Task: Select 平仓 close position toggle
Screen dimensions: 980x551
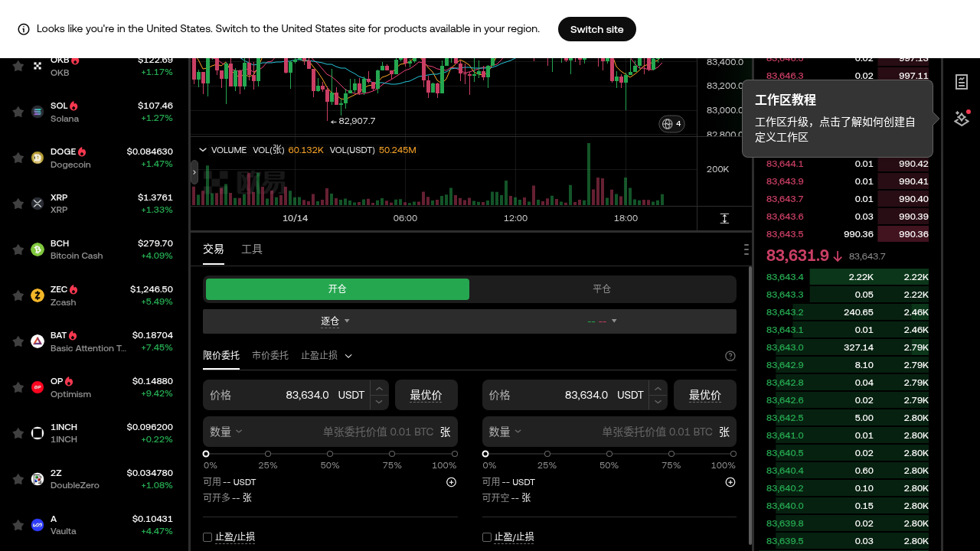Action: point(602,289)
